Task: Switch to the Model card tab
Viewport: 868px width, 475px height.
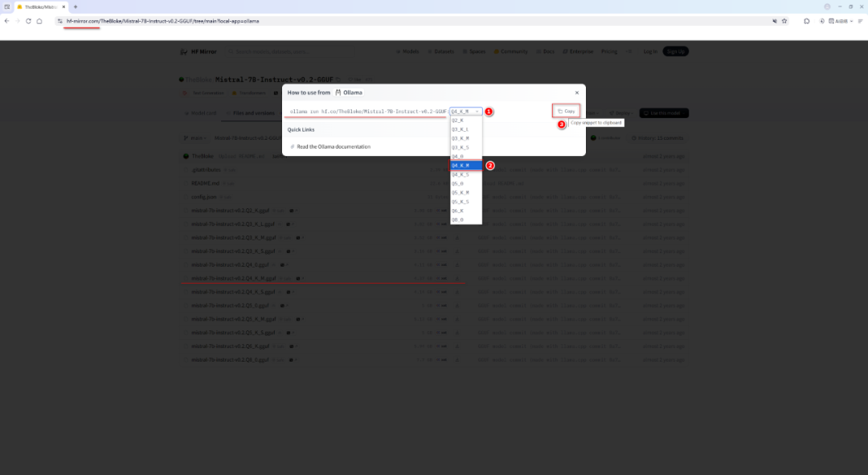Action: coord(200,113)
